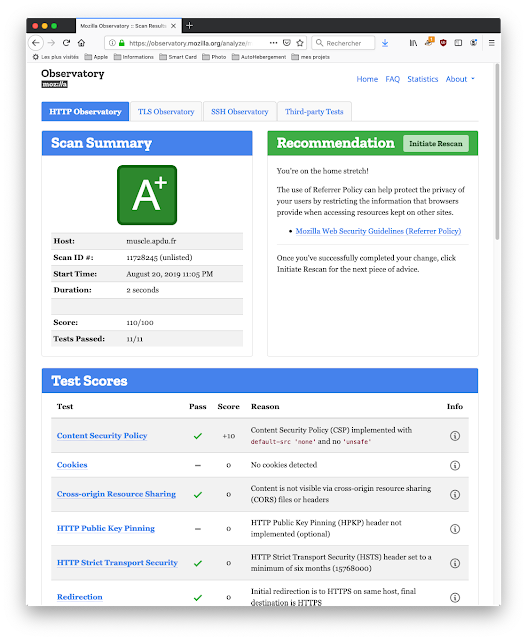The width and height of the screenshot is (527, 640).
Task: Open Mozilla Web Security Guidelines Referrer Policy link
Action: pyautogui.click(x=378, y=231)
